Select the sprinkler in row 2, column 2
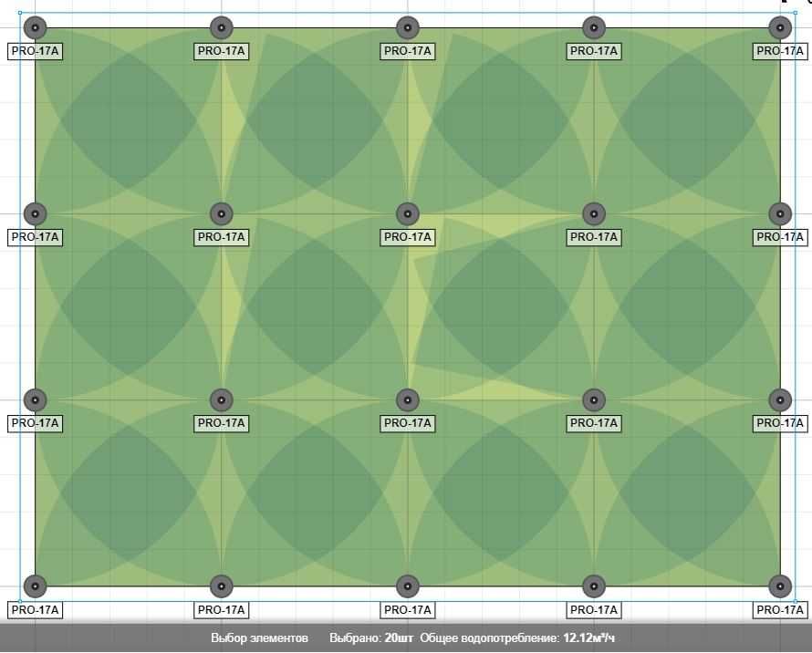The height and width of the screenshot is (653, 812). [x=221, y=213]
